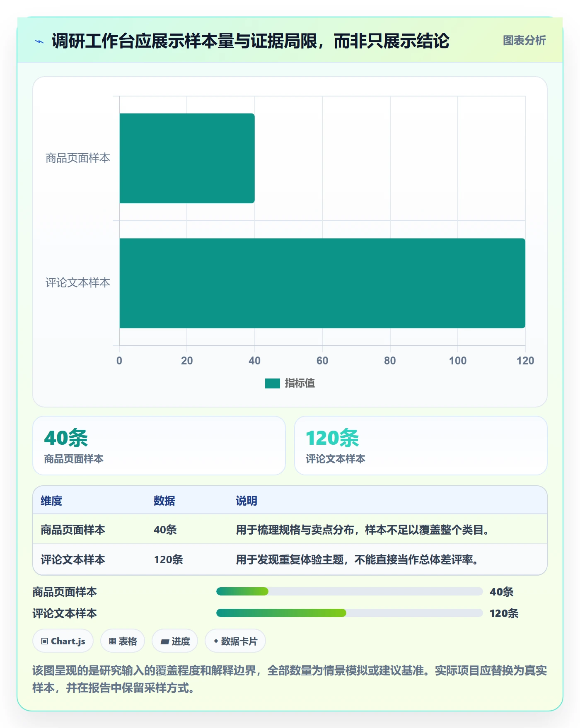Open the 120条 data card
This screenshot has height=728, width=580.
point(420,446)
